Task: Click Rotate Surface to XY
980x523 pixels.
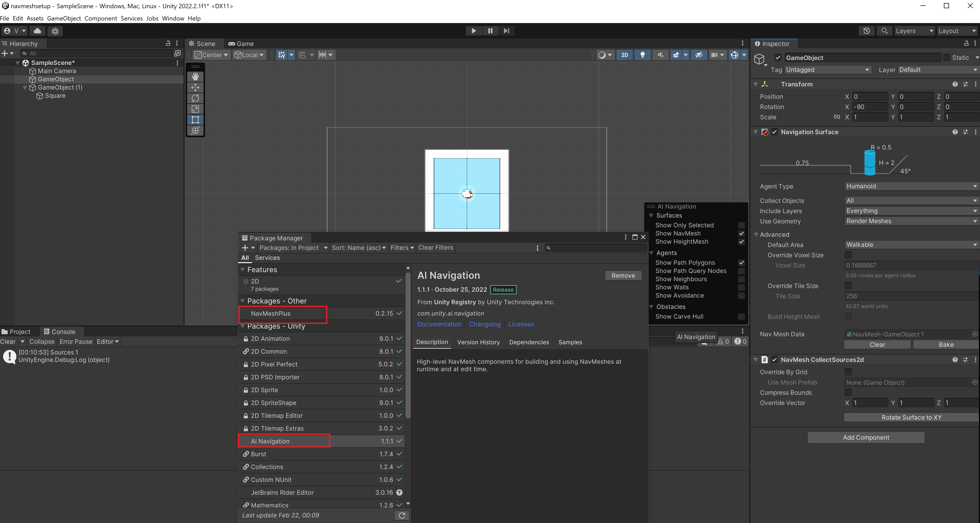Action: click(x=911, y=418)
